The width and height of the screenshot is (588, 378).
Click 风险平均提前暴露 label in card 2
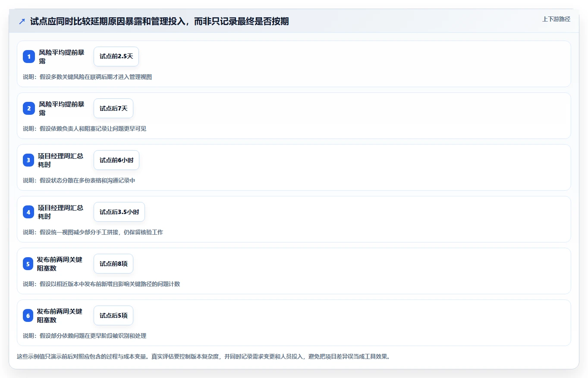62,108
